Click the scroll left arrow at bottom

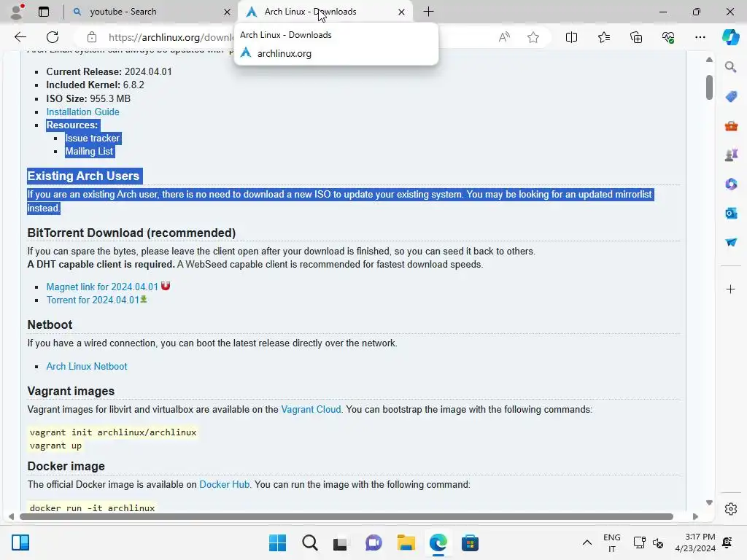point(11,517)
